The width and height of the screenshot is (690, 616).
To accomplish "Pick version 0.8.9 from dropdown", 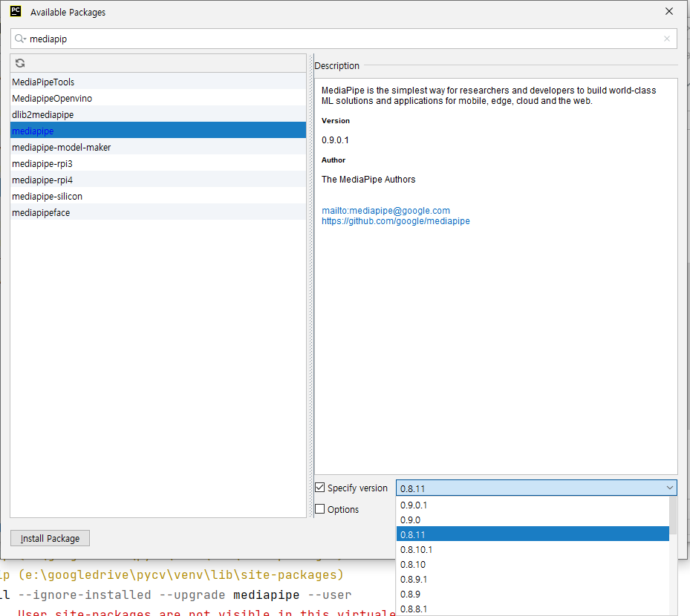I will (533, 594).
